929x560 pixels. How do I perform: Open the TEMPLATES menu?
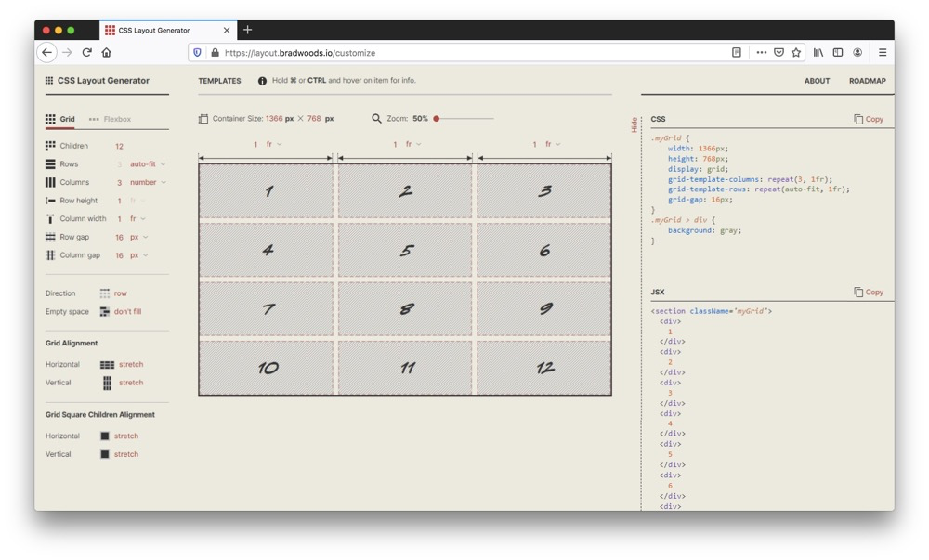pos(220,81)
